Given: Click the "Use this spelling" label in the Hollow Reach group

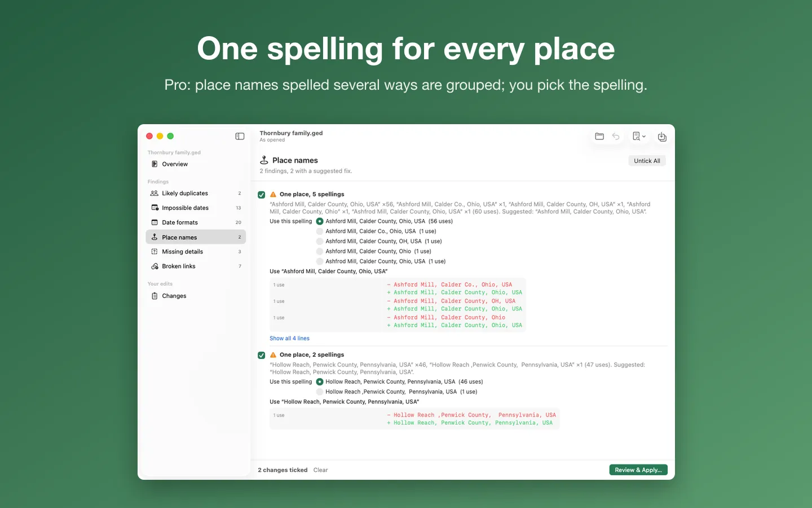Looking at the screenshot, I should (290, 382).
